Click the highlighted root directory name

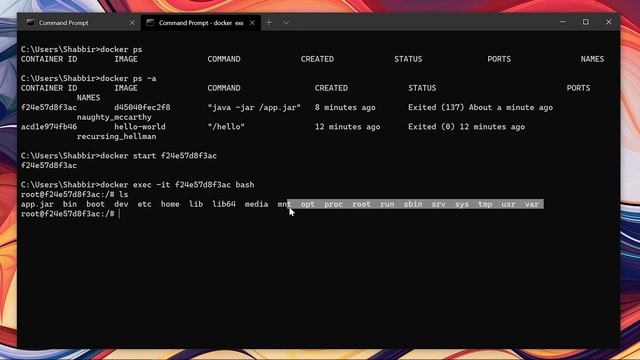click(x=362, y=204)
